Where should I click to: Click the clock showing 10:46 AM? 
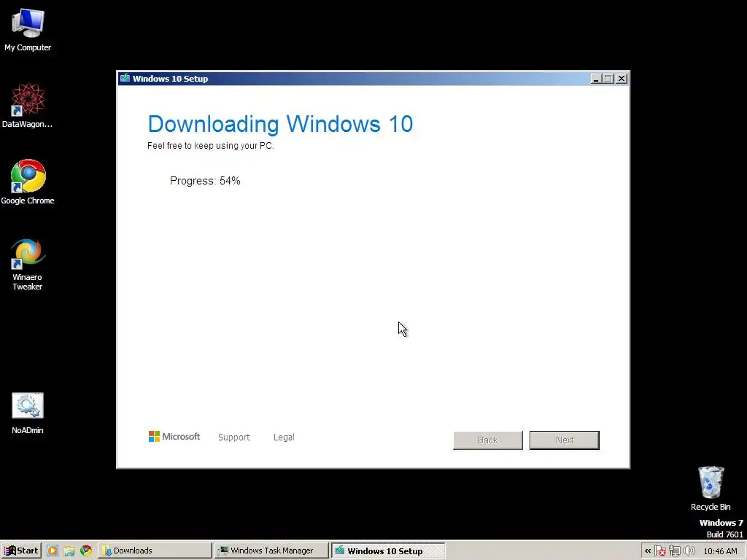pos(720,551)
